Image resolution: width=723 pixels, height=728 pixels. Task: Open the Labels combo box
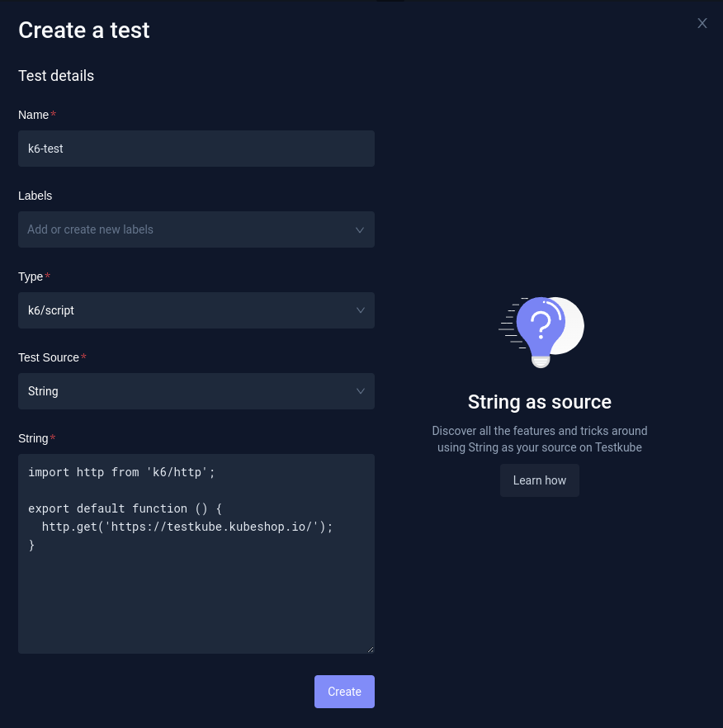coord(196,229)
